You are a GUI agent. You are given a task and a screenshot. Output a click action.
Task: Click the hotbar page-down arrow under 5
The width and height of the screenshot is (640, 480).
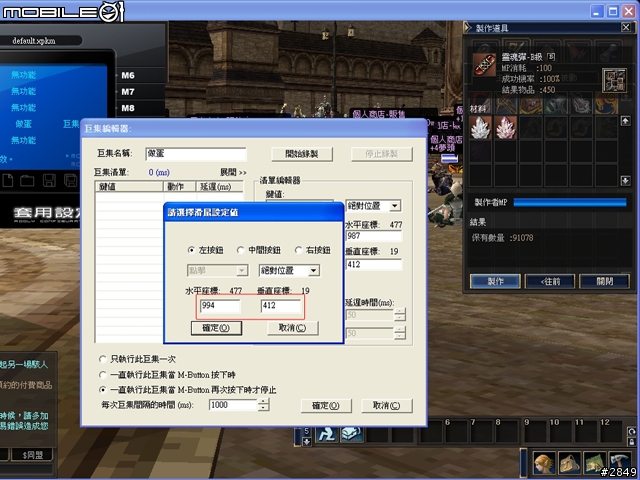(307, 442)
